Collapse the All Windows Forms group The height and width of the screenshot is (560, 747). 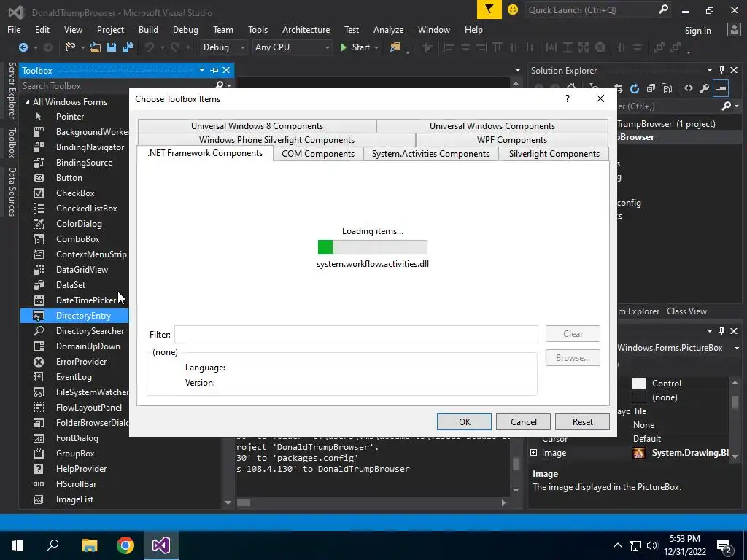point(27,102)
